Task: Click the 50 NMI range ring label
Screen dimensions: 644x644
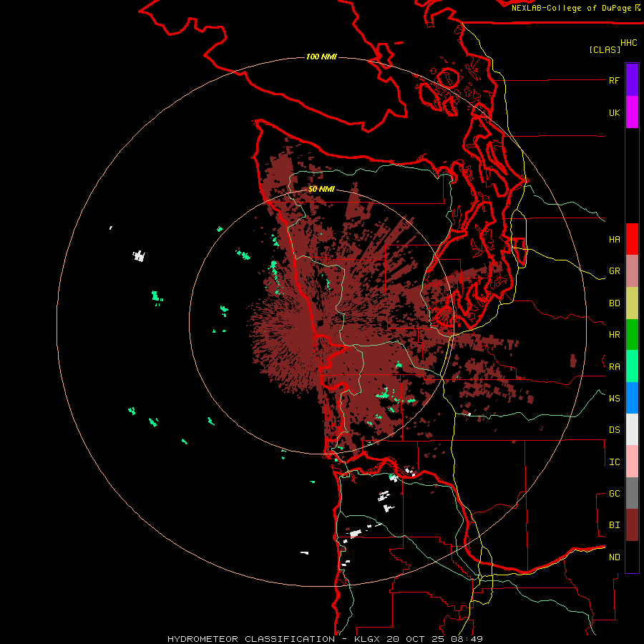Action: (x=321, y=189)
